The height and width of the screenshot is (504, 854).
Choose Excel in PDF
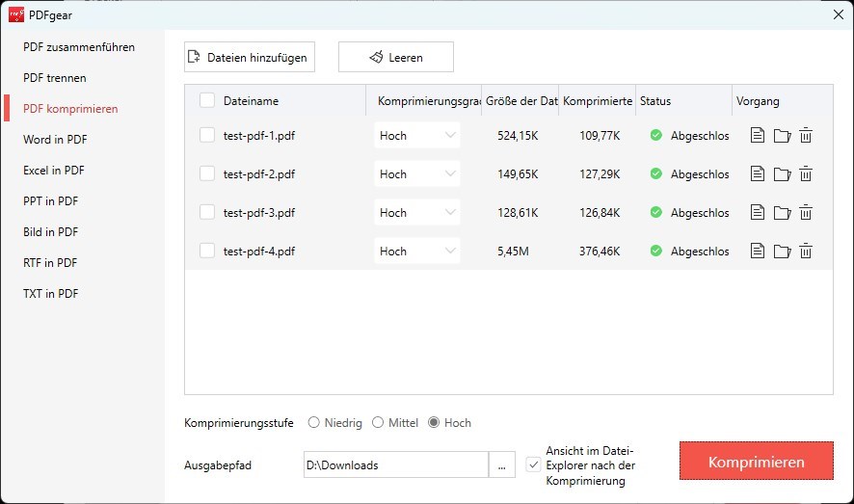click(53, 171)
